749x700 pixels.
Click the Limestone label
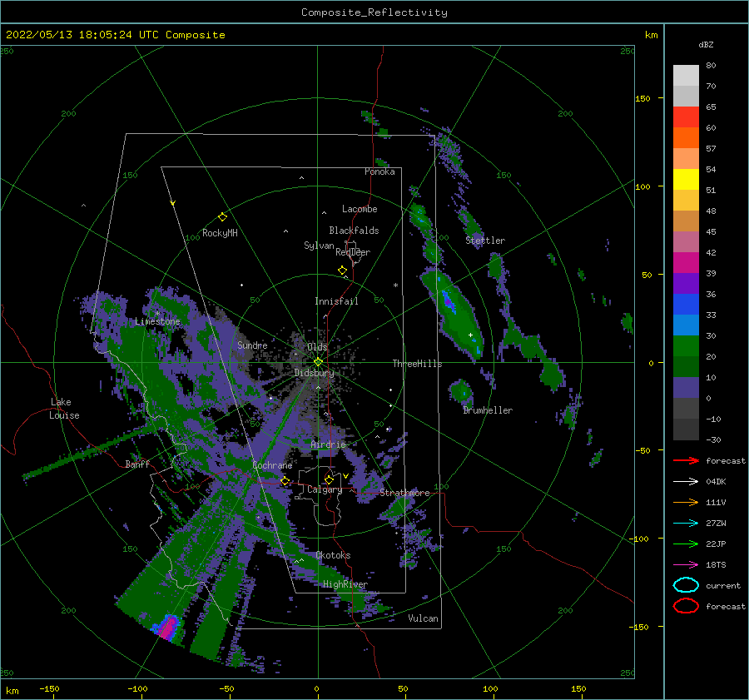[x=157, y=321]
